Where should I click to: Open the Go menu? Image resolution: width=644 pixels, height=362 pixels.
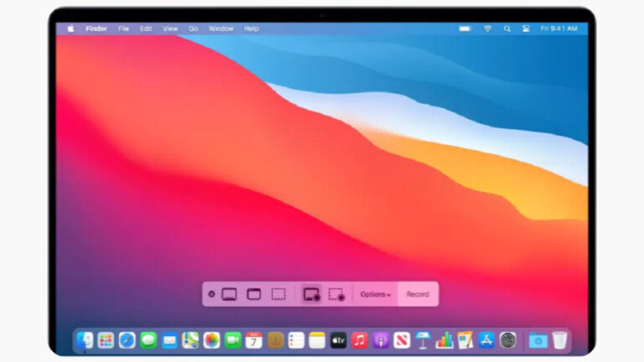193,28
